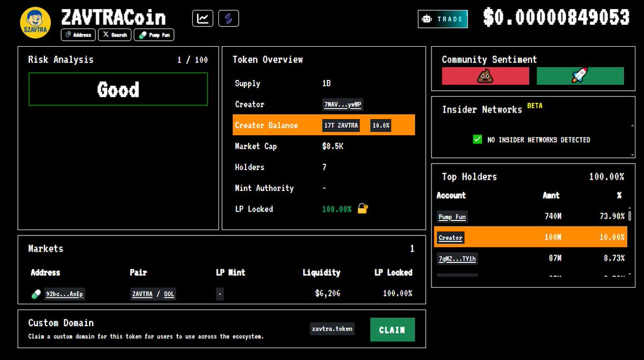Screen dimensions: 644x360
Task: Click the LP Mint dash value
Action: (220, 294)
